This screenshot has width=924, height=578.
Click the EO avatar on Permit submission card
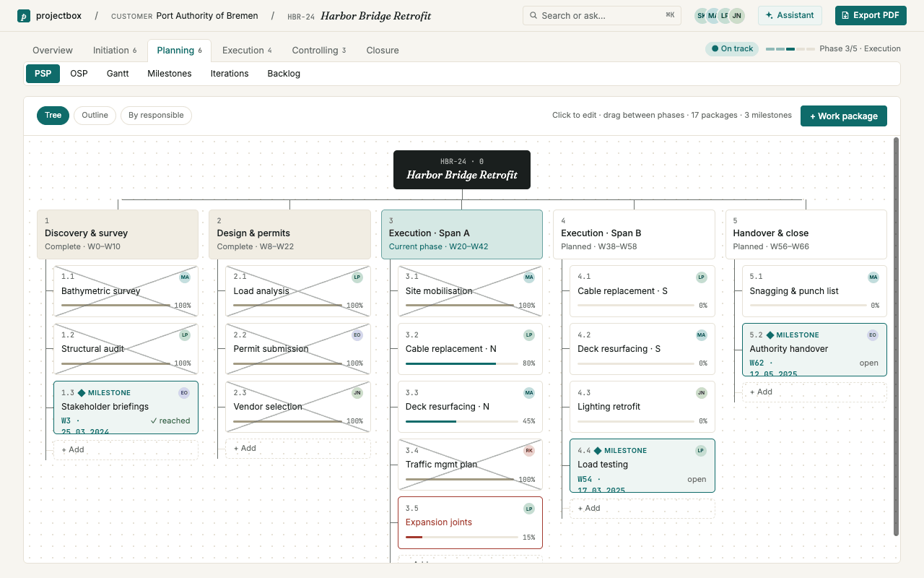(x=357, y=335)
